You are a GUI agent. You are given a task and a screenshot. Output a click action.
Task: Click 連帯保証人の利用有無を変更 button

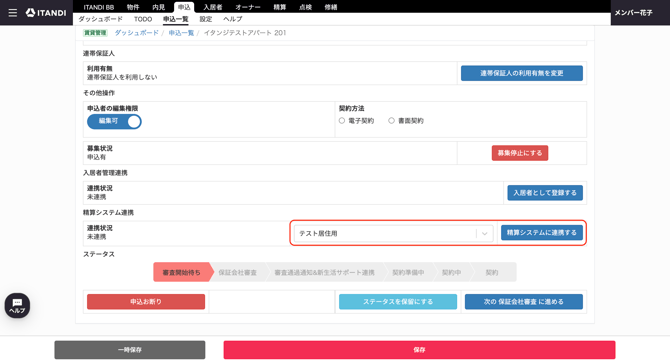pyautogui.click(x=522, y=73)
